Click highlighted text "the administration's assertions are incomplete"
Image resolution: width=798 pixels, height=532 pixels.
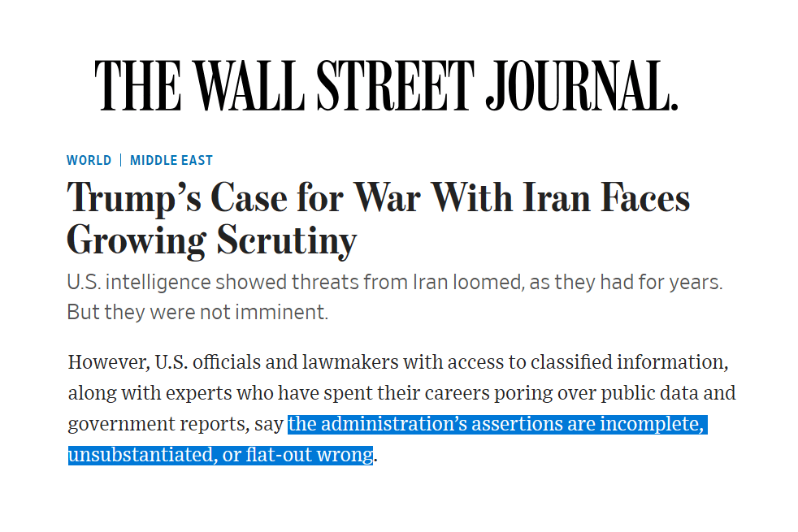[x=497, y=424]
